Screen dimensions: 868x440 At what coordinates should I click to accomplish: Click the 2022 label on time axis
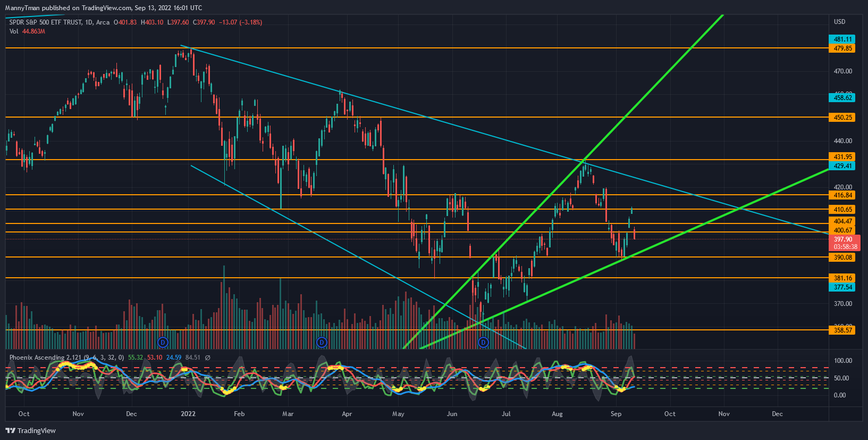pos(188,414)
